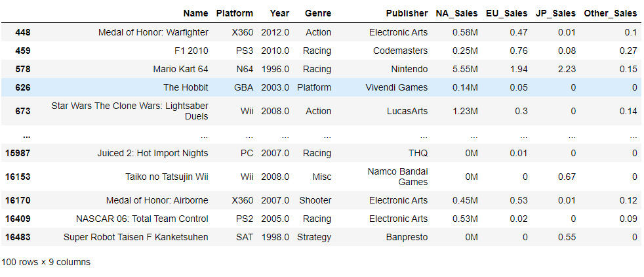
Task: Select the Star Wars The Clone Wars cell
Action: (x=130, y=111)
